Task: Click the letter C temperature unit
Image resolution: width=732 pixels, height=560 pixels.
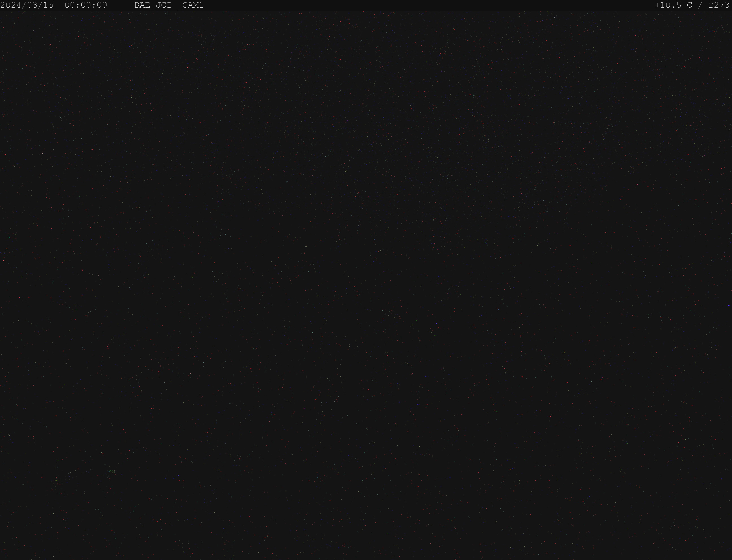Action: point(690,5)
